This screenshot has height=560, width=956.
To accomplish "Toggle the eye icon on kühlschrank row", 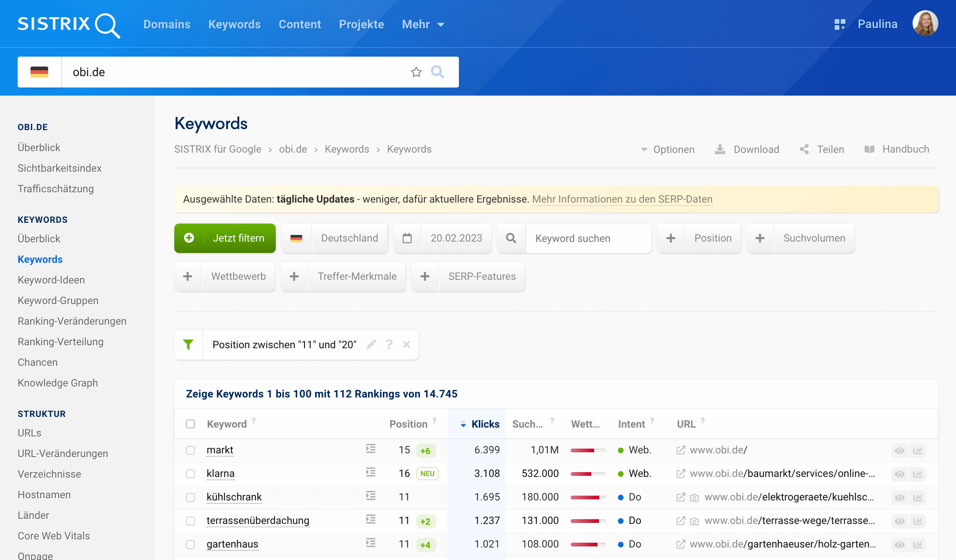I will (x=899, y=497).
